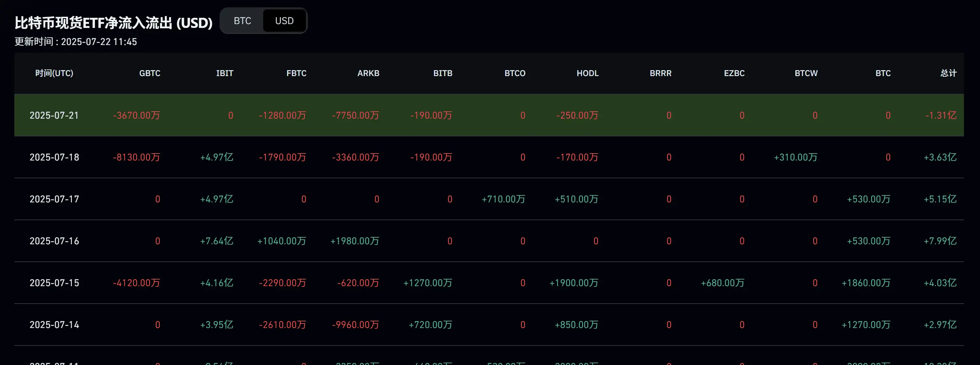Click the 比特币现货ETF净流入流出 title
This screenshot has height=365, width=980.
coord(113,23)
